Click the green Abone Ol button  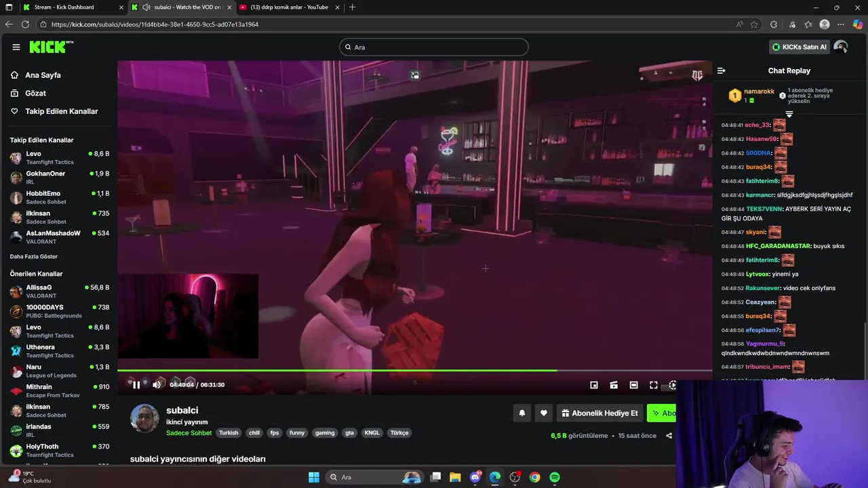[662, 413]
